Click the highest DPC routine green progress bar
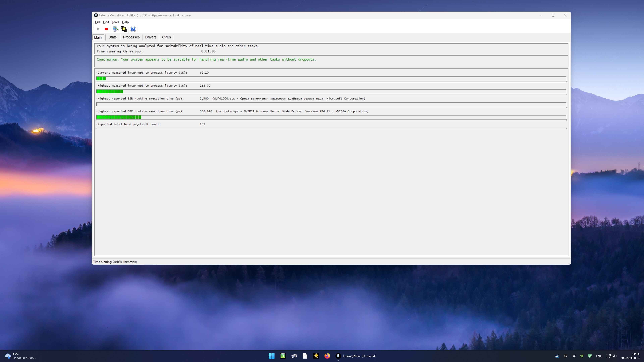Viewport: 644px width, 362px height. pos(119,117)
